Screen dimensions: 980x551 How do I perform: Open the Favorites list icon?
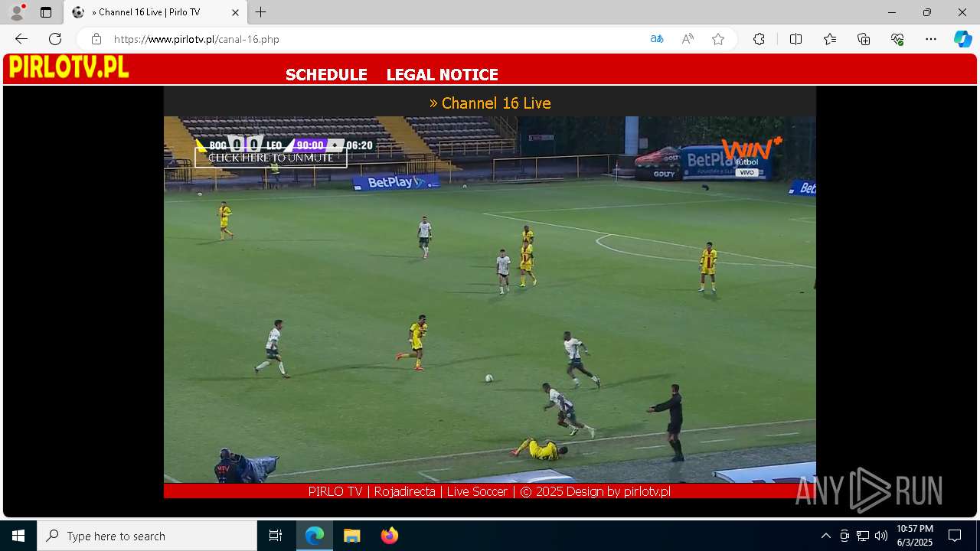tap(830, 39)
